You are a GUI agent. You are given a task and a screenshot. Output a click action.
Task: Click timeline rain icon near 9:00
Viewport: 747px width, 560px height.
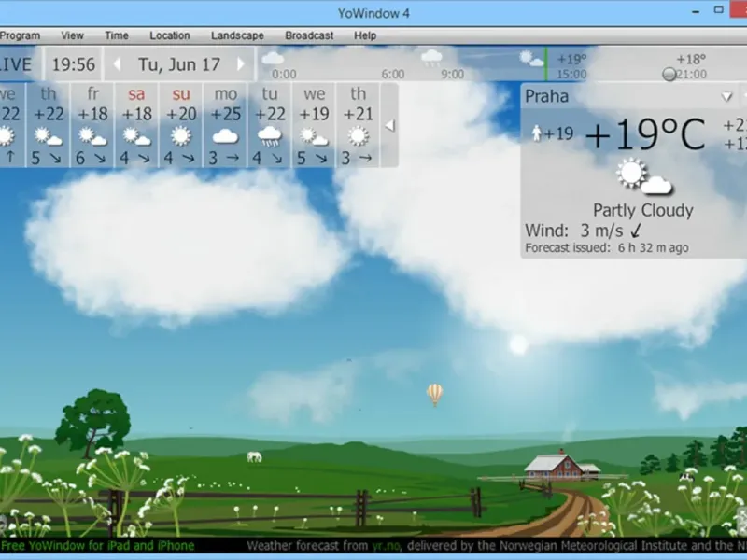pos(431,57)
